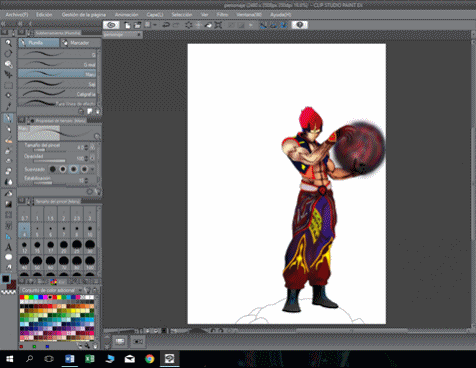Viewport: 476px width, 368px height.
Task: Open the Animación menu
Action: [126, 15]
